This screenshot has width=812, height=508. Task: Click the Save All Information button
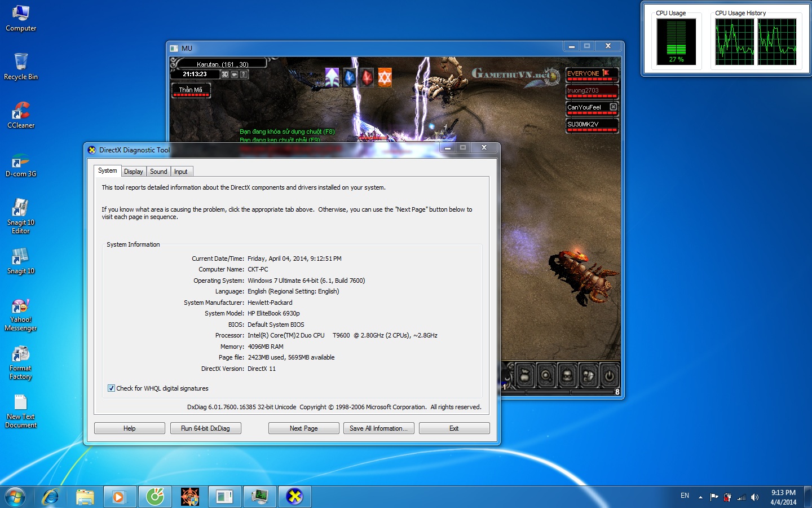point(378,428)
